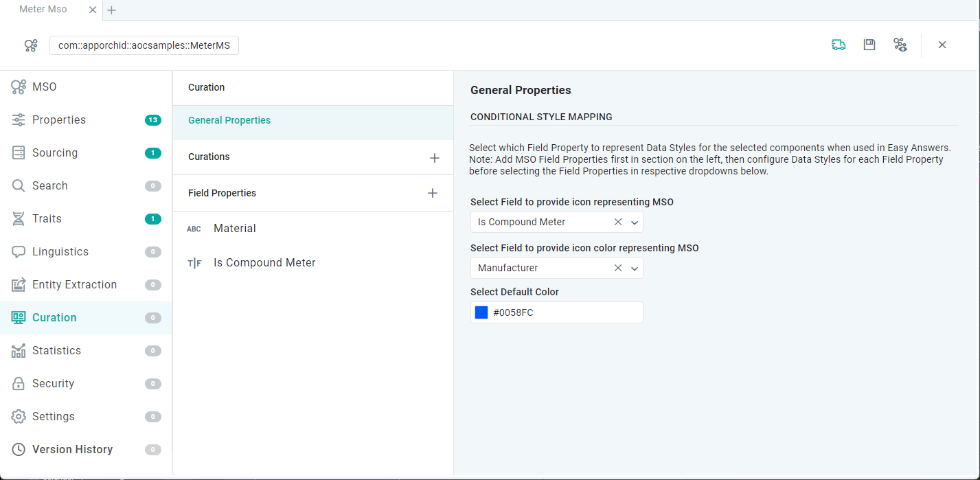Close the Meter Mso tab
The width and height of the screenshot is (980, 480).
[93, 10]
